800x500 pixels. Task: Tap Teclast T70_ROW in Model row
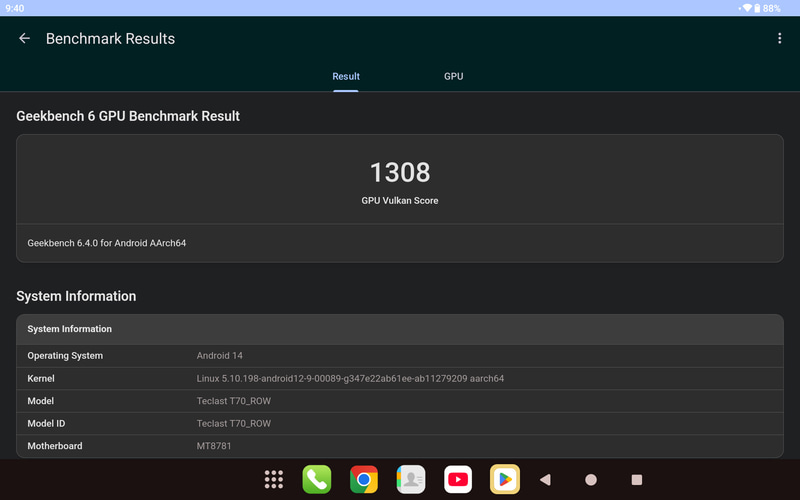pyautogui.click(x=234, y=401)
